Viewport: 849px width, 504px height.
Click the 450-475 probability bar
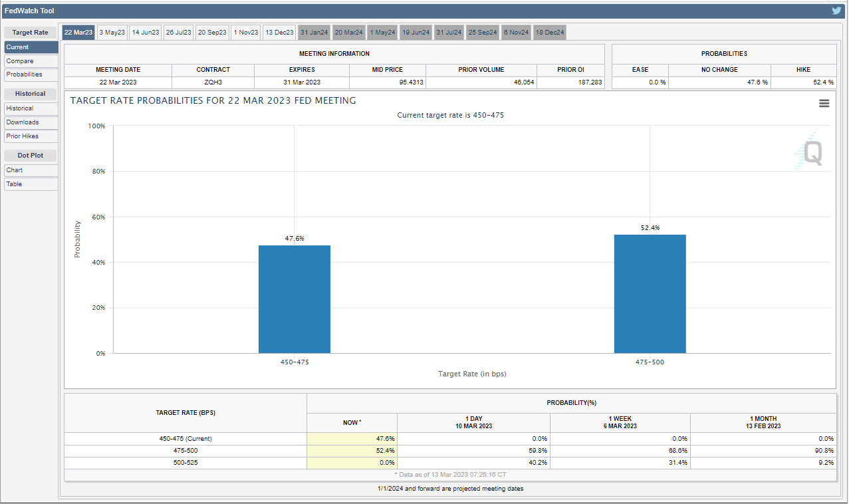295,299
